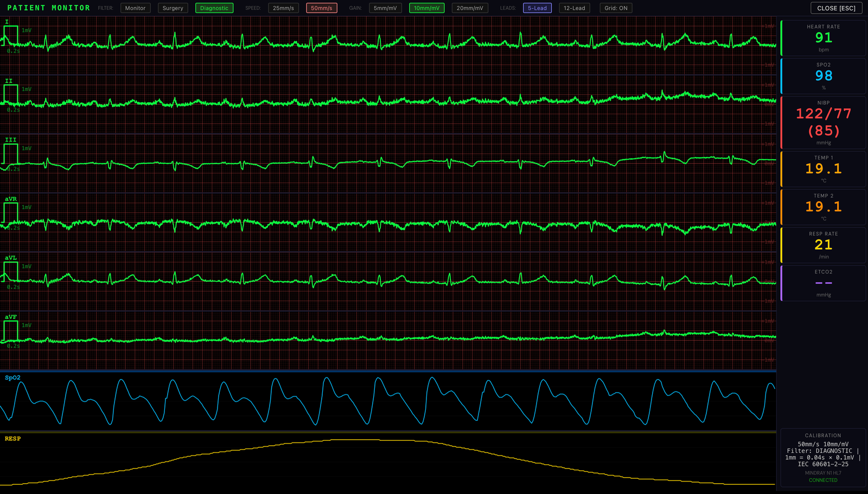This screenshot has height=494, width=868.
Task: Click the LEADS: label in toolbar
Action: click(x=508, y=8)
